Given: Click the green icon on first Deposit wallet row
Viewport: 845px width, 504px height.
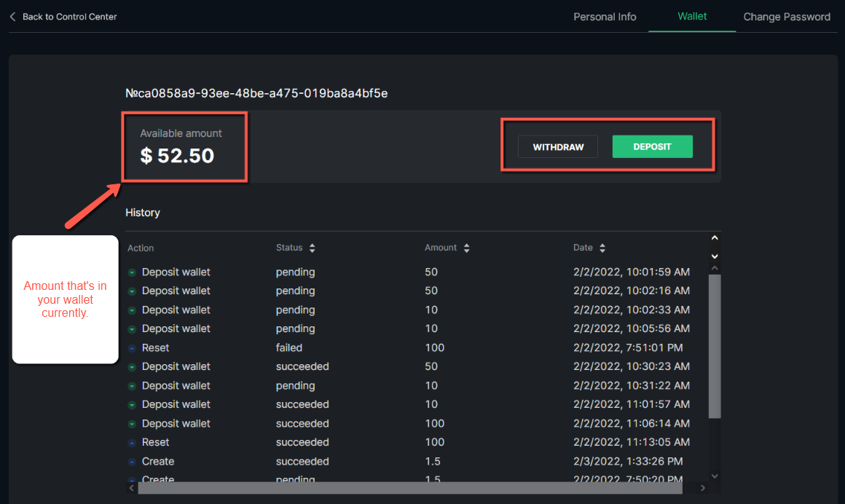Looking at the screenshot, I should pos(132,272).
